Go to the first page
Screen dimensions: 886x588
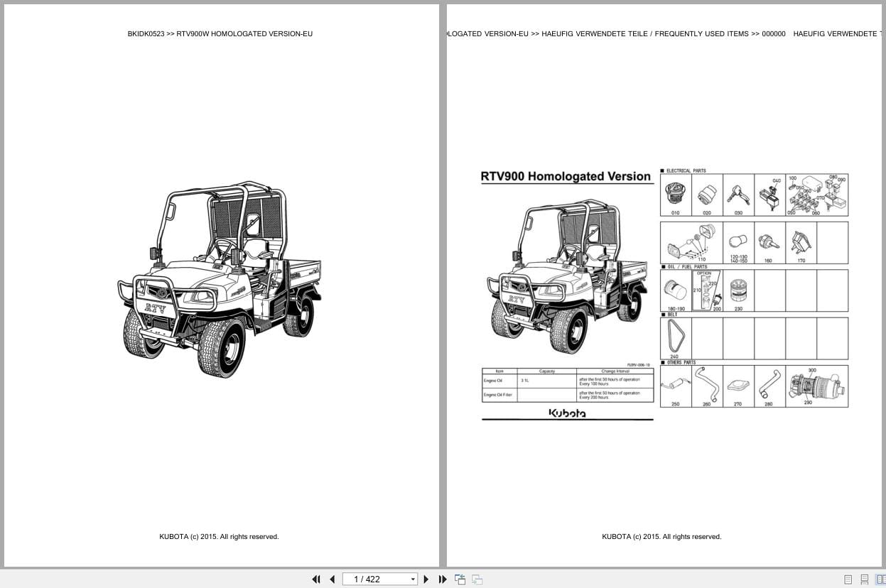(316, 579)
